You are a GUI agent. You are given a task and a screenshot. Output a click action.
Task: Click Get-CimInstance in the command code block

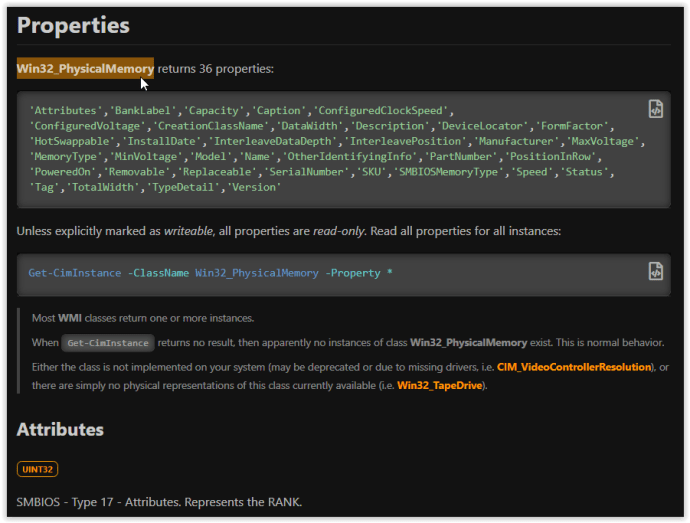75,273
